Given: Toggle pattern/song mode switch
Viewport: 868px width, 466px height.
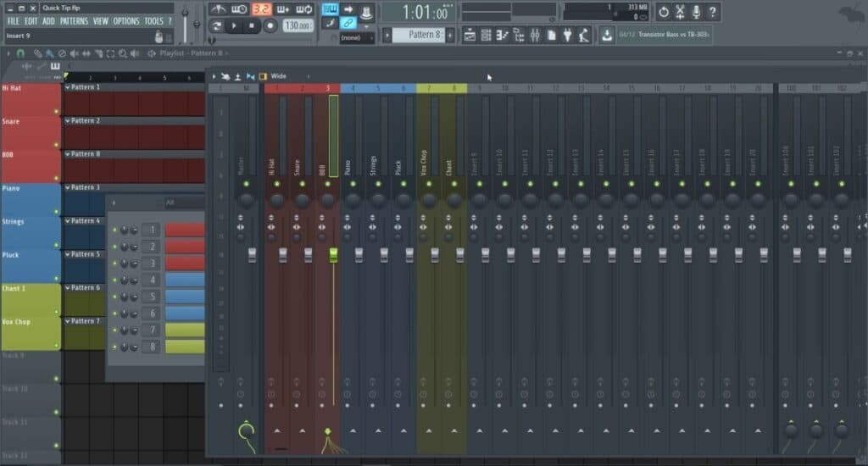Looking at the screenshot, I should [x=216, y=25].
